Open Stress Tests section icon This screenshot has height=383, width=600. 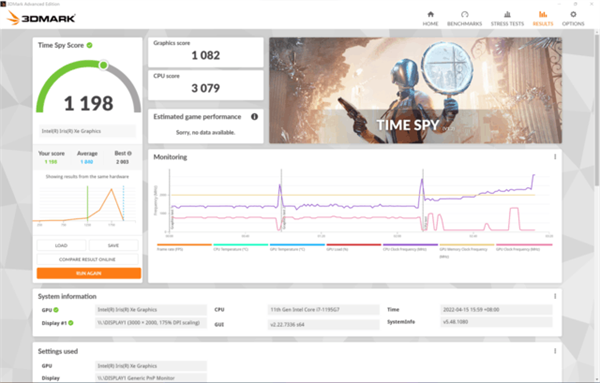coord(507,15)
